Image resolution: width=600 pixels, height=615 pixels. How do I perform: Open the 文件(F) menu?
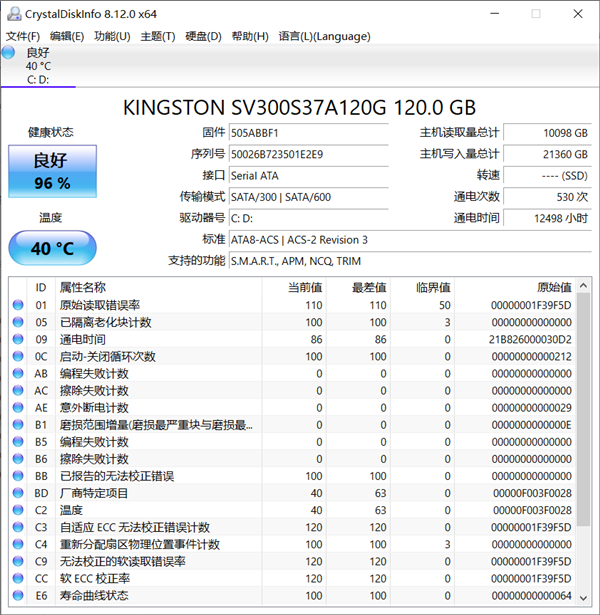pyautogui.click(x=23, y=36)
